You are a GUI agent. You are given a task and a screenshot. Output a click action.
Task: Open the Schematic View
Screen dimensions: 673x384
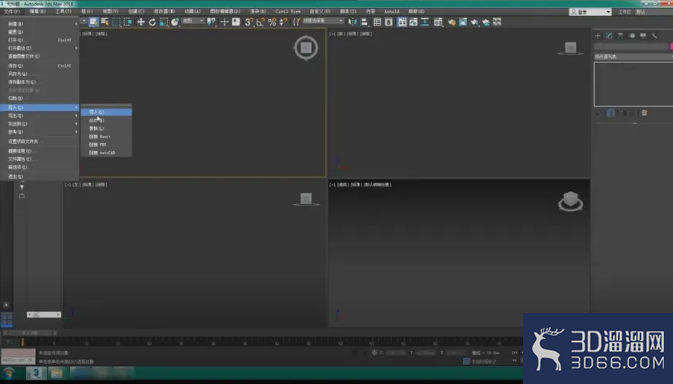(x=425, y=22)
